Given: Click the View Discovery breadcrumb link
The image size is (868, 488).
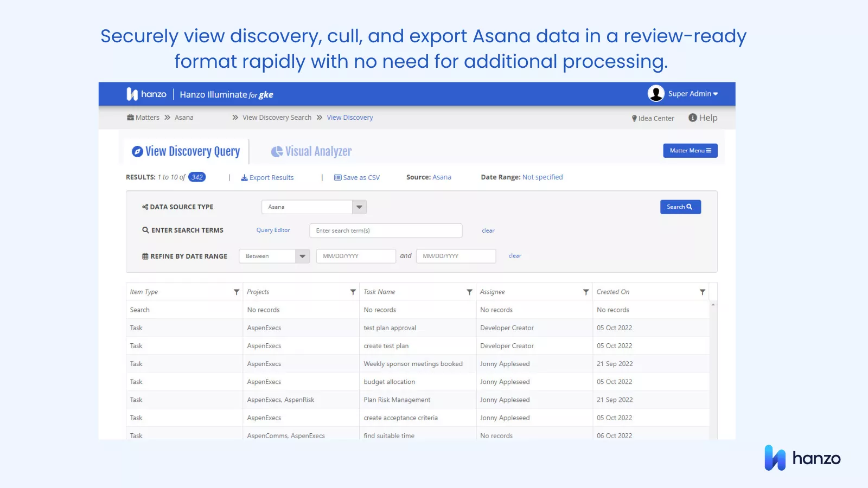Looking at the screenshot, I should pos(350,118).
